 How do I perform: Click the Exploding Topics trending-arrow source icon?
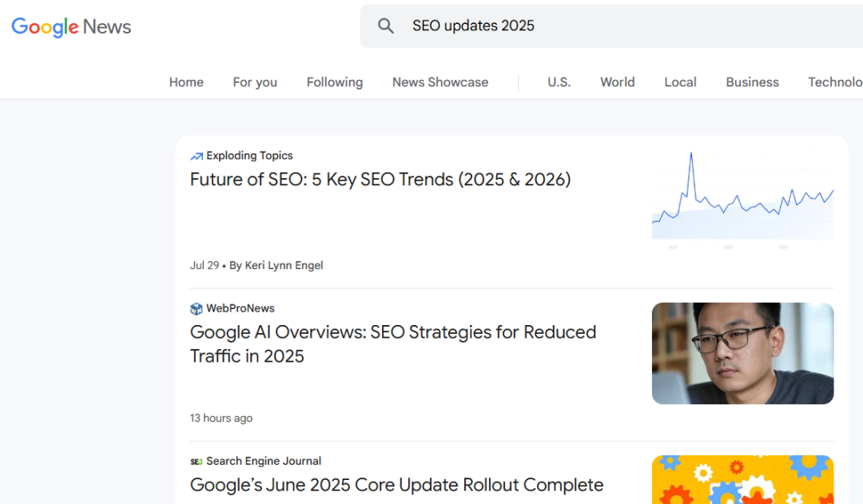tap(196, 155)
